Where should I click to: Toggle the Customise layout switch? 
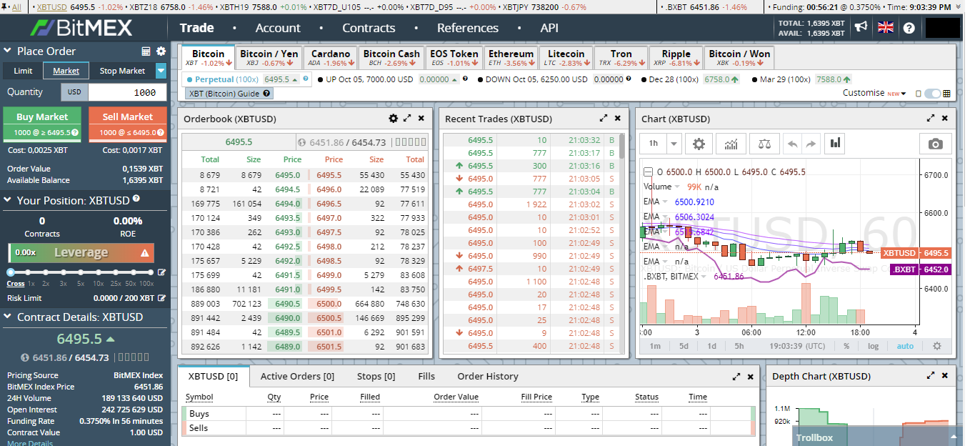click(932, 94)
